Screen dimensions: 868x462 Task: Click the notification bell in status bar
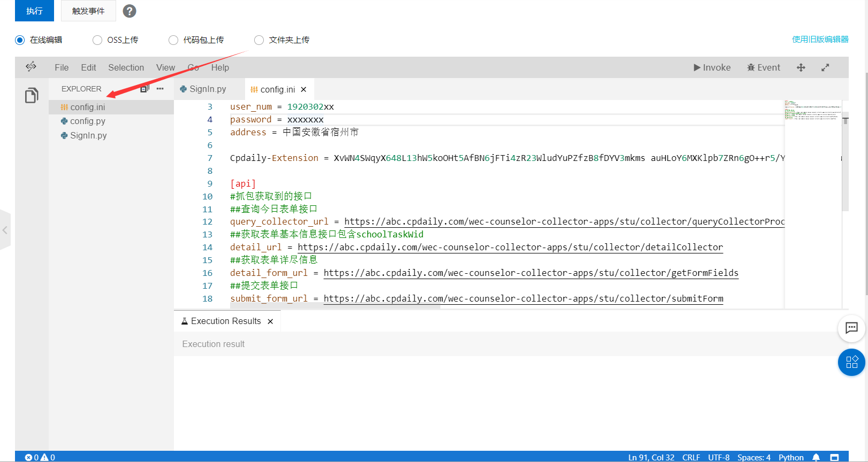[816, 457]
